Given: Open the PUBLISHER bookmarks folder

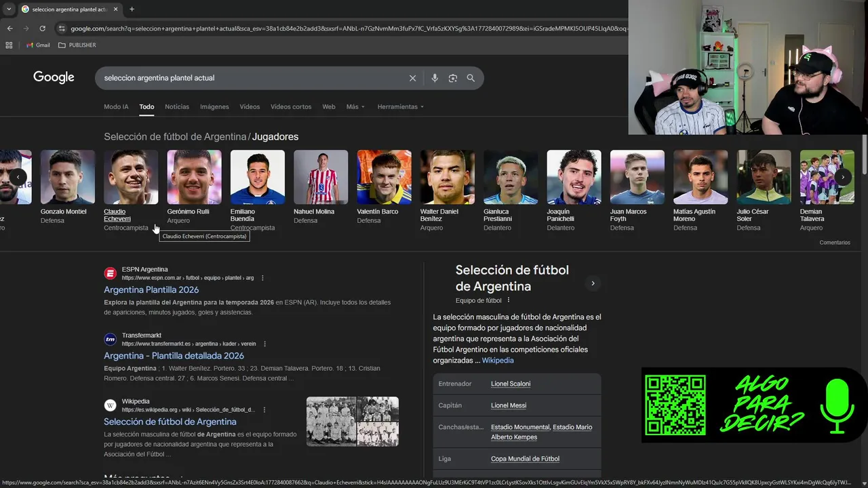Looking at the screenshot, I should coord(77,45).
